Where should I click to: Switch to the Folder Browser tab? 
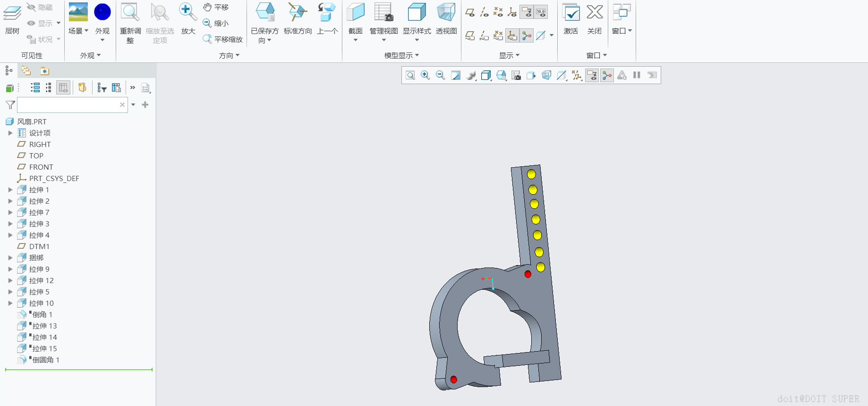tap(26, 71)
